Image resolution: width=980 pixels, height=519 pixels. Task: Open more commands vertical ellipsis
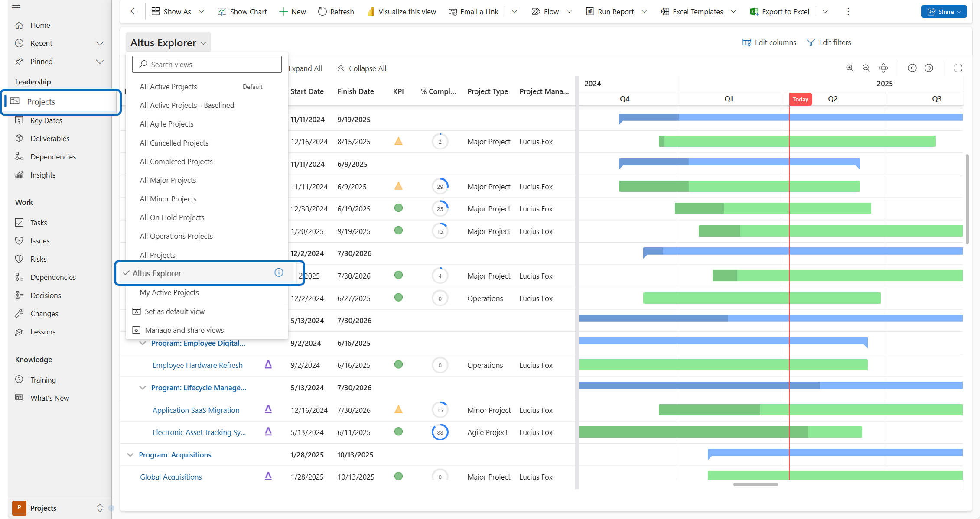pyautogui.click(x=848, y=12)
